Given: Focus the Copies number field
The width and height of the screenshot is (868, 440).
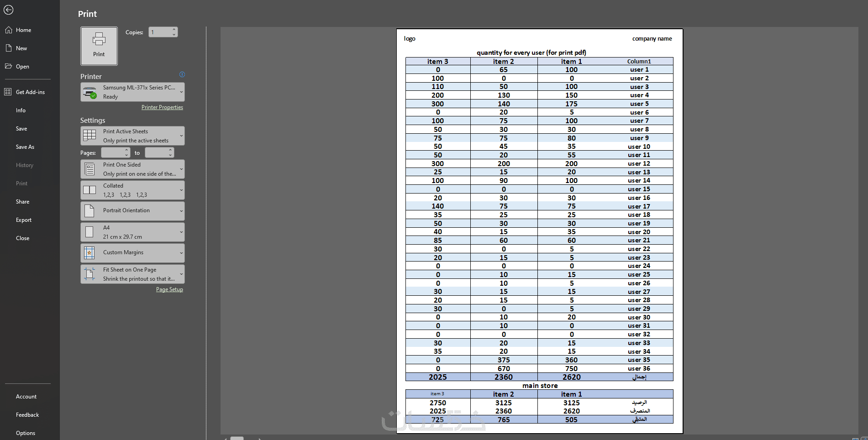Looking at the screenshot, I should 160,32.
